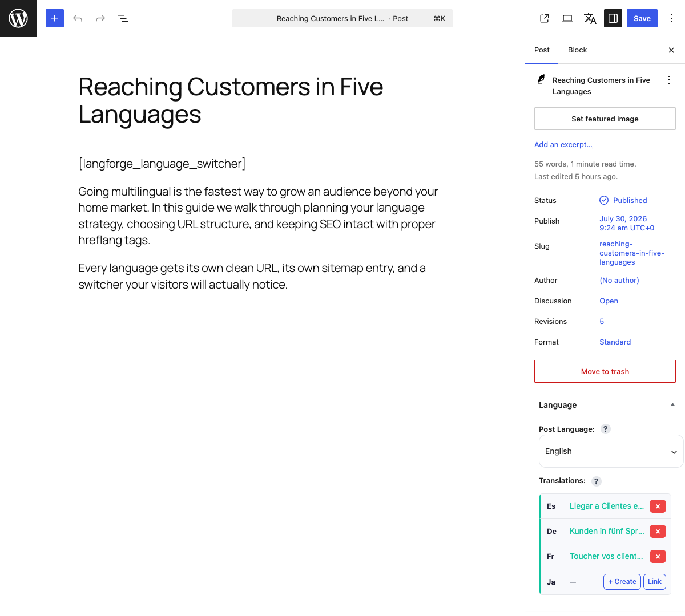Viewport: 685px width, 616px height.
Task: Link an existing Japanese translation
Action: click(x=655, y=582)
